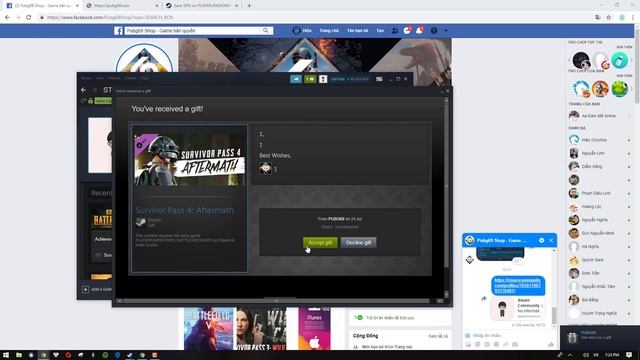Decline the gift
Screen dimensions: 640x360
click(358, 242)
